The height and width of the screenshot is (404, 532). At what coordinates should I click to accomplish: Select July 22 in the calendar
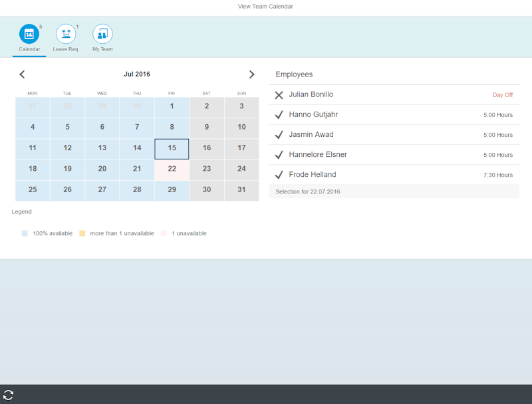(172, 169)
